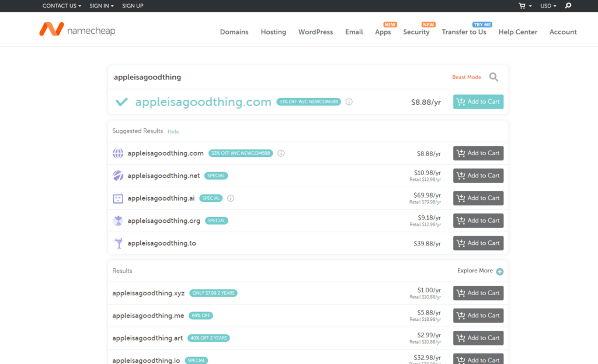
Task: Expand the Sign In dropdown
Action: click(101, 6)
